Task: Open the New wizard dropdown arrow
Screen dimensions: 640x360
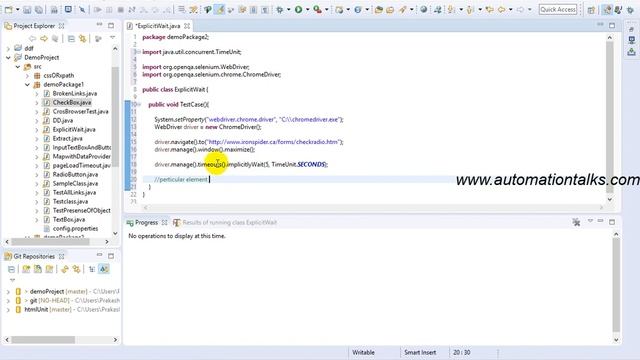Action: coord(18,9)
